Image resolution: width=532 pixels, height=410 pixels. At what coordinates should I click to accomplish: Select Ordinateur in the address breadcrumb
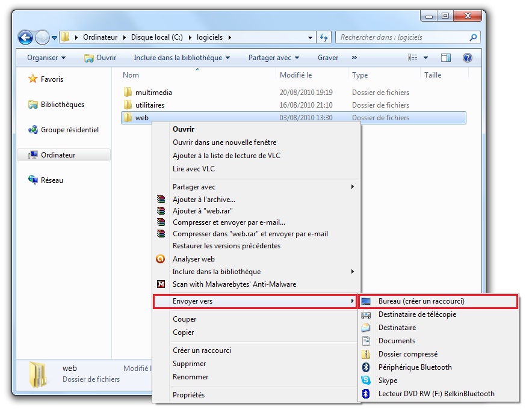pos(100,37)
